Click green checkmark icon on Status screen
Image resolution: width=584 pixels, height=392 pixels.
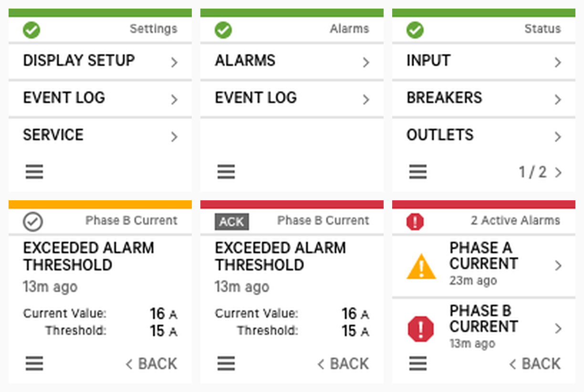(415, 30)
